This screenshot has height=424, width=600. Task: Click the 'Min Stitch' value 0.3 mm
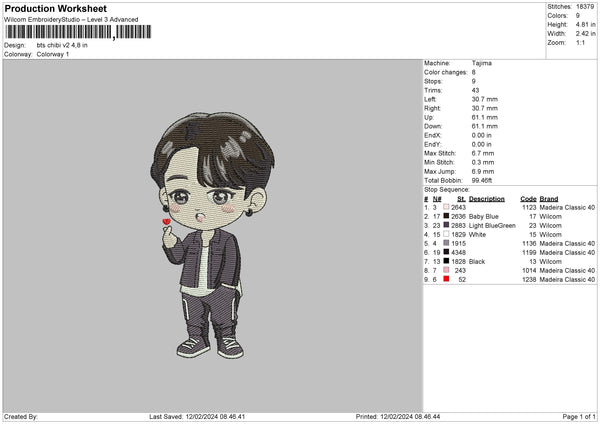[483, 162]
